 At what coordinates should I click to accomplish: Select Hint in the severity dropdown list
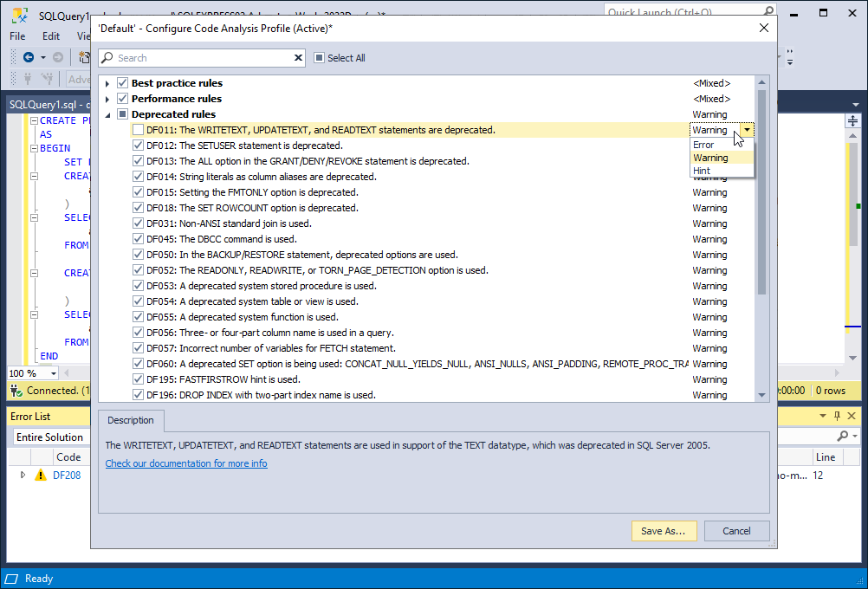click(x=702, y=171)
